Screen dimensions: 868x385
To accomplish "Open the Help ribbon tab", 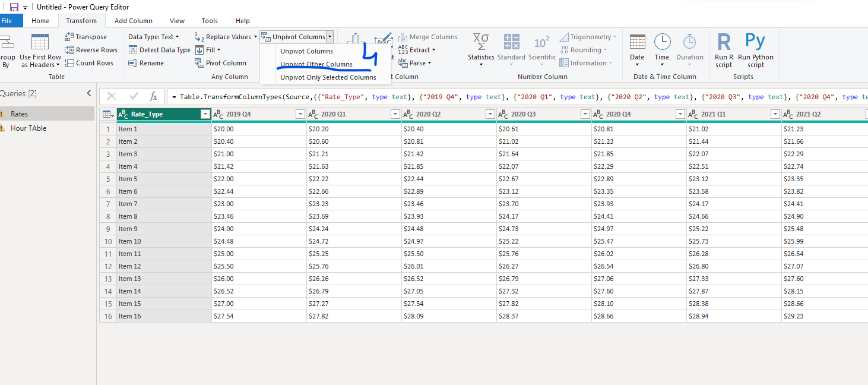I will tap(243, 21).
